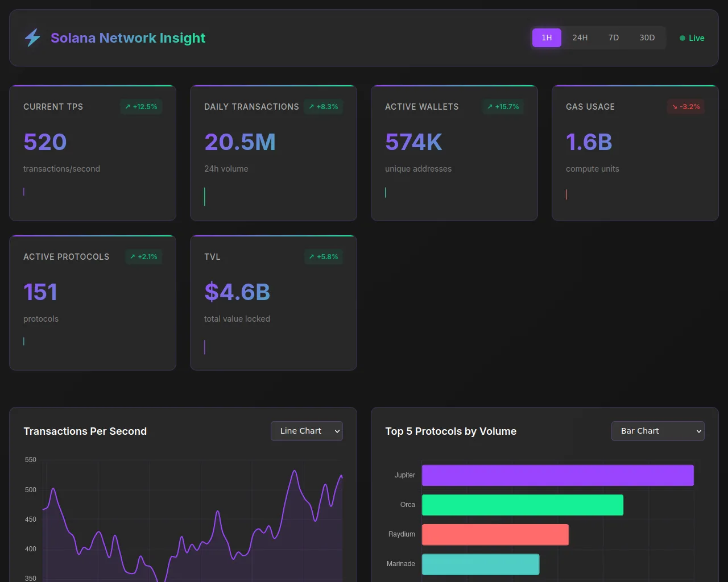This screenshot has height=582, width=728.
Task: Click the GAS USAGE card label
Action: [590, 107]
